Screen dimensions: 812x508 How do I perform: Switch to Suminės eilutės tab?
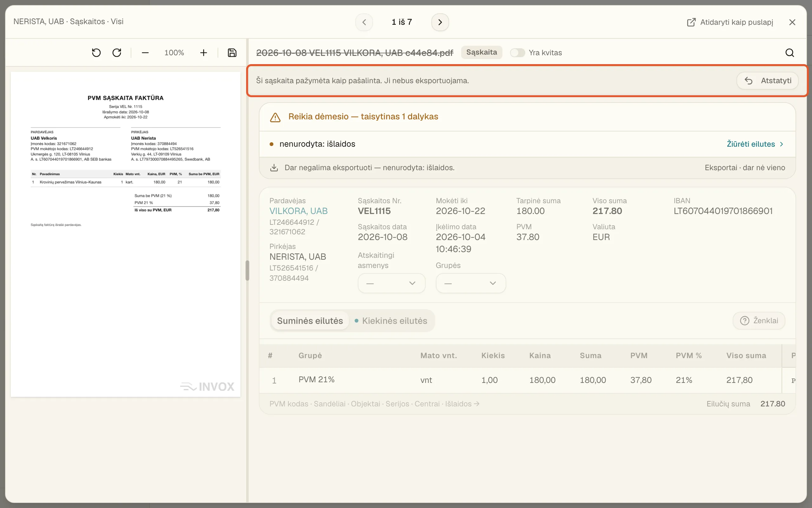[x=310, y=321]
